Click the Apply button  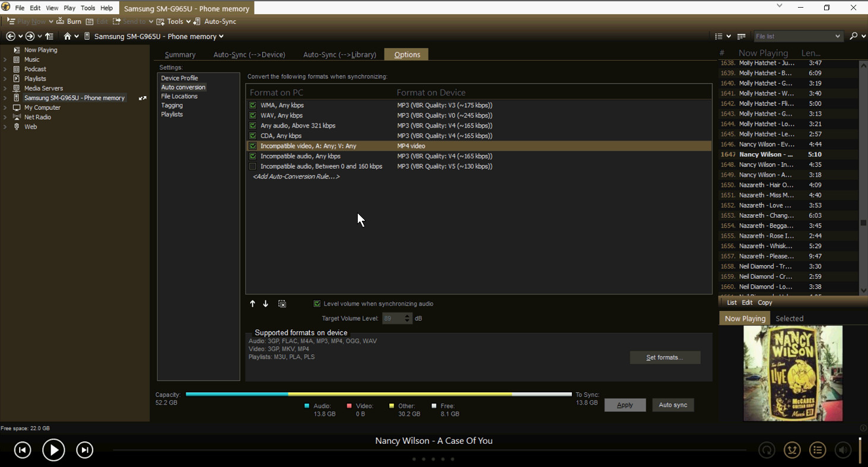[x=625, y=405]
